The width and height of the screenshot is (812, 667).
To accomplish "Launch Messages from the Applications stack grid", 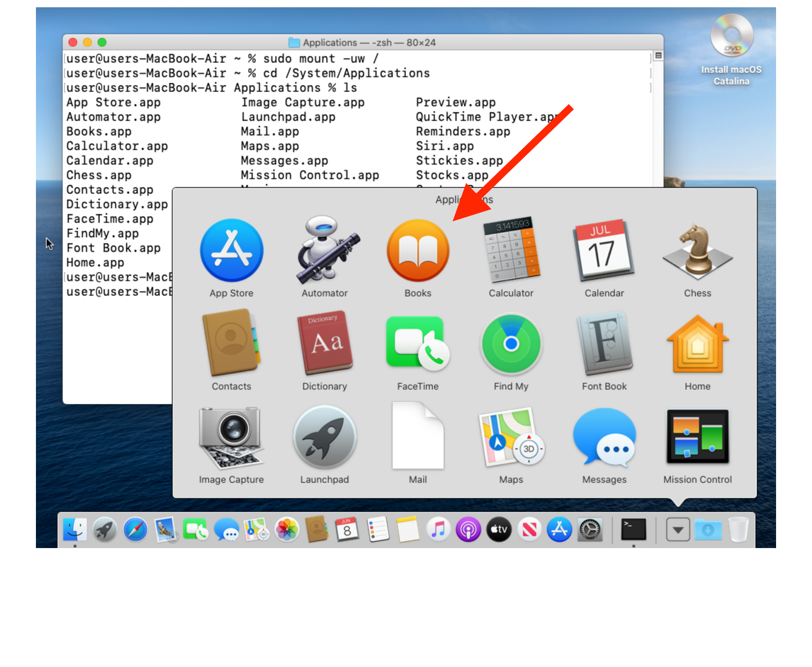I will (605, 437).
